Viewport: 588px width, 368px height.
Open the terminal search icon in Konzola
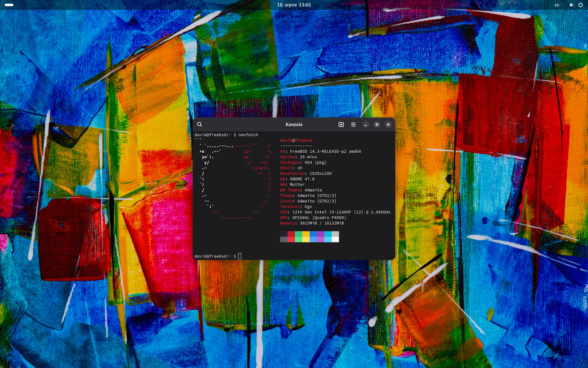199,125
